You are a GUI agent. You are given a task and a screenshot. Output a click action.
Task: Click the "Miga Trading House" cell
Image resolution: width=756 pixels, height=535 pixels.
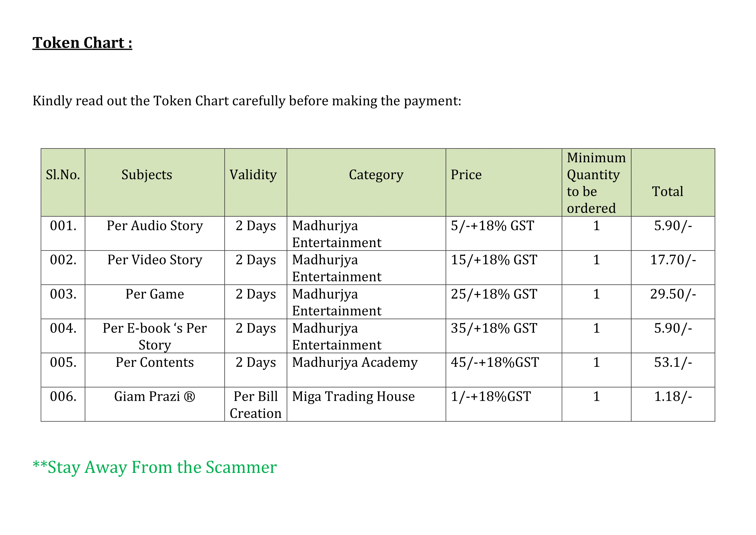353,397
